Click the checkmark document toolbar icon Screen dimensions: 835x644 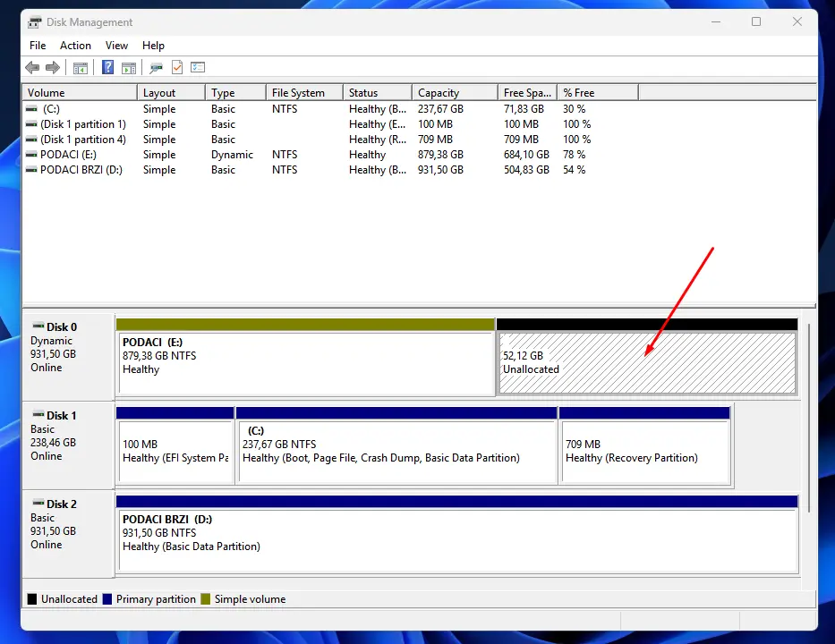pyautogui.click(x=175, y=67)
